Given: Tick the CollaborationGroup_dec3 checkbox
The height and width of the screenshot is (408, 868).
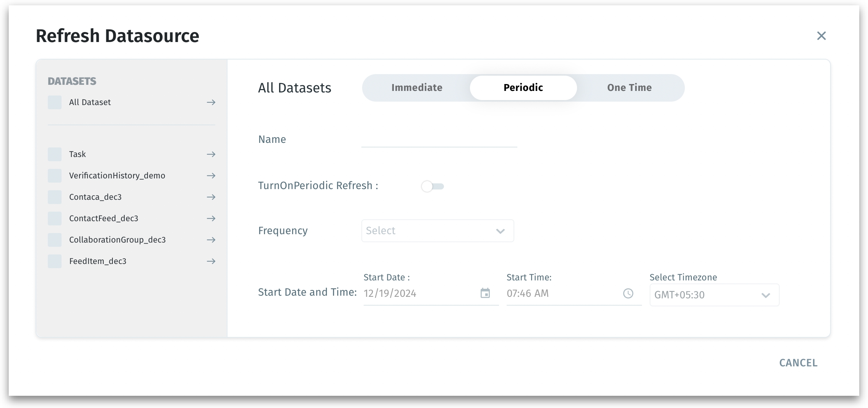Looking at the screenshot, I should pos(55,240).
